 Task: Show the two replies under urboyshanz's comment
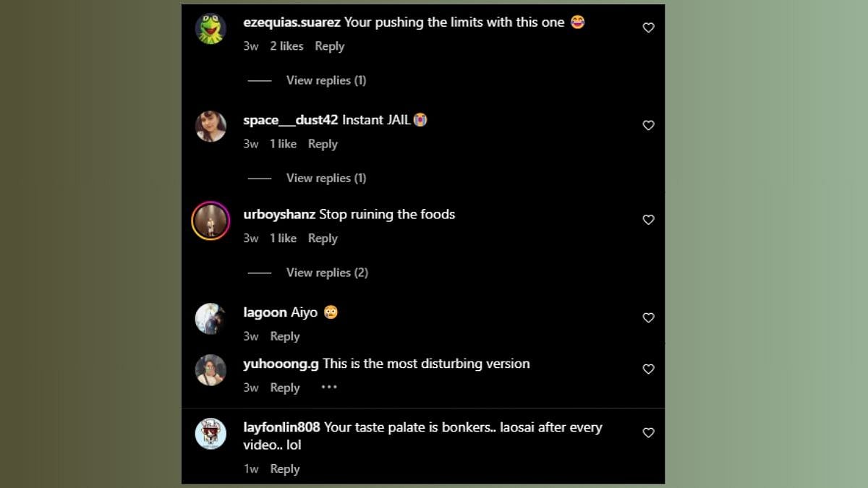[x=327, y=273]
